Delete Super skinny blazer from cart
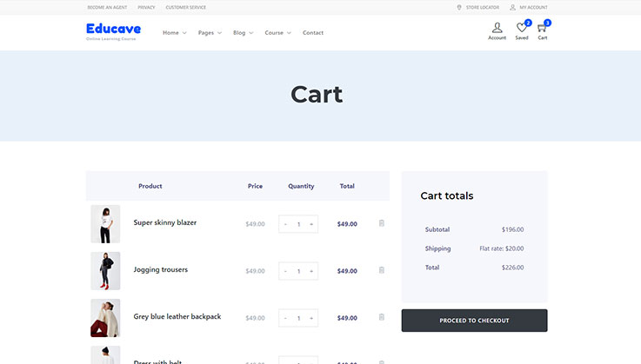Image resolution: width=641 pixels, height=364 pixels. [382, 223]
